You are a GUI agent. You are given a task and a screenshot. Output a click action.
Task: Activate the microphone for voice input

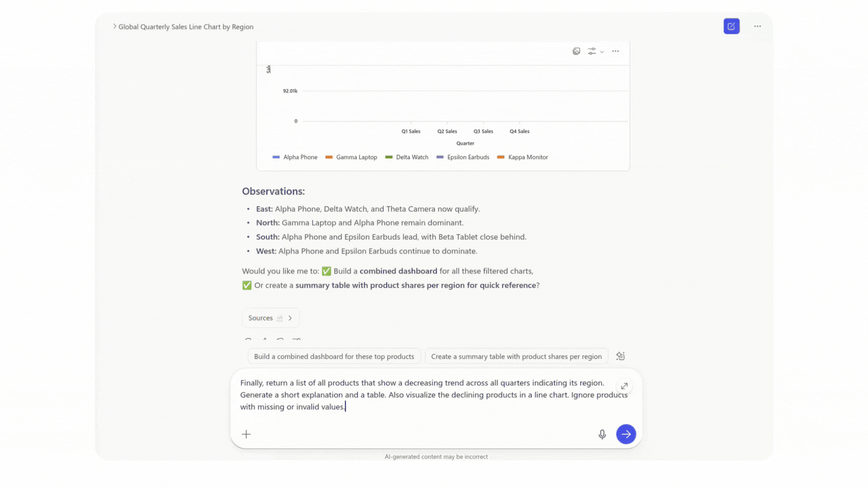pyautogui.click(x=602, y=434)
